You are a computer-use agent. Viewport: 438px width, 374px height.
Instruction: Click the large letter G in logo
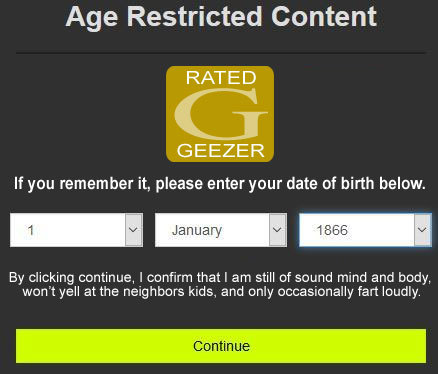(x=221, y=114)
